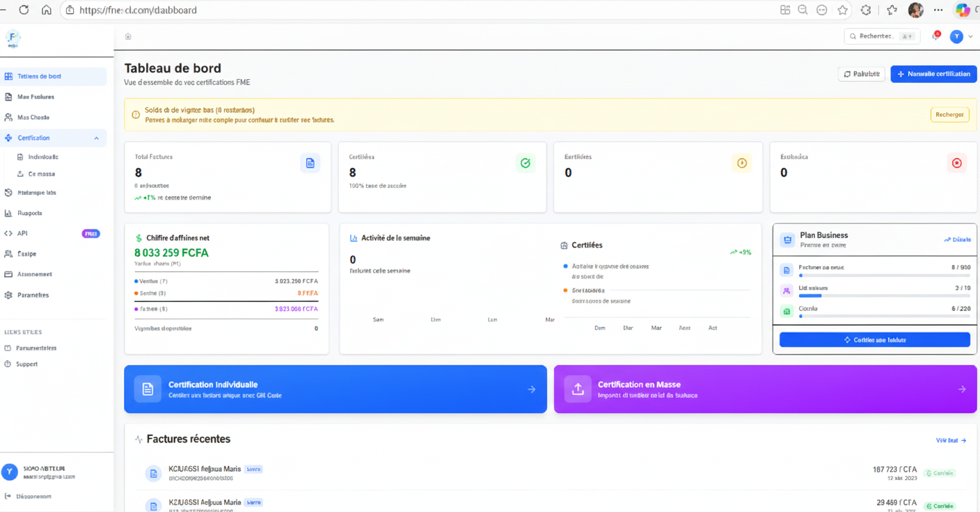Click the red rejected status icon
Viewport: 980px width, 512px height.
[x=956, y=163]
